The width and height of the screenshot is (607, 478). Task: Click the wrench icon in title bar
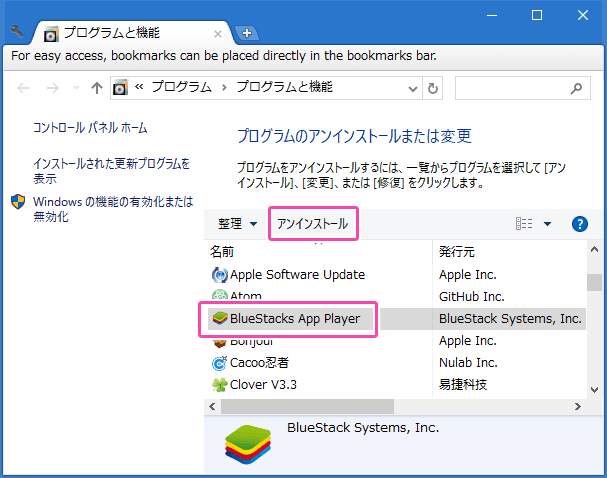(17, 31)
